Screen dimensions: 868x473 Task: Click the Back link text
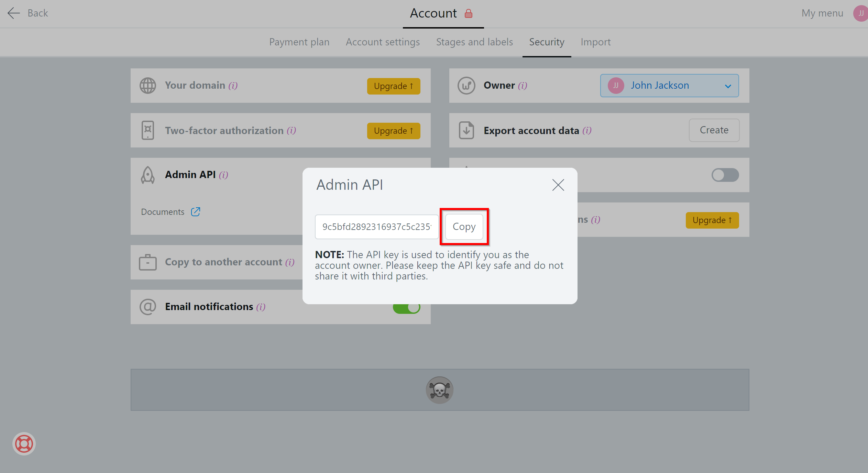click(38, 13)
